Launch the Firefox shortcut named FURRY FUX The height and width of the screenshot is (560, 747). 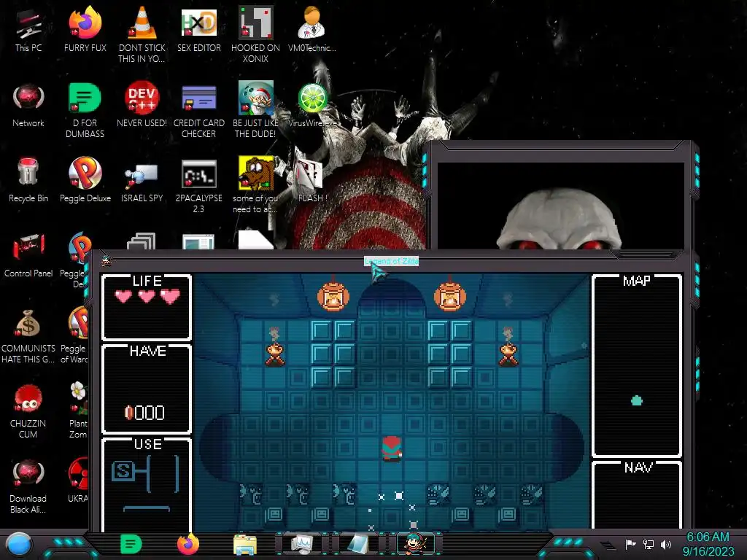[x=85, y=29]
